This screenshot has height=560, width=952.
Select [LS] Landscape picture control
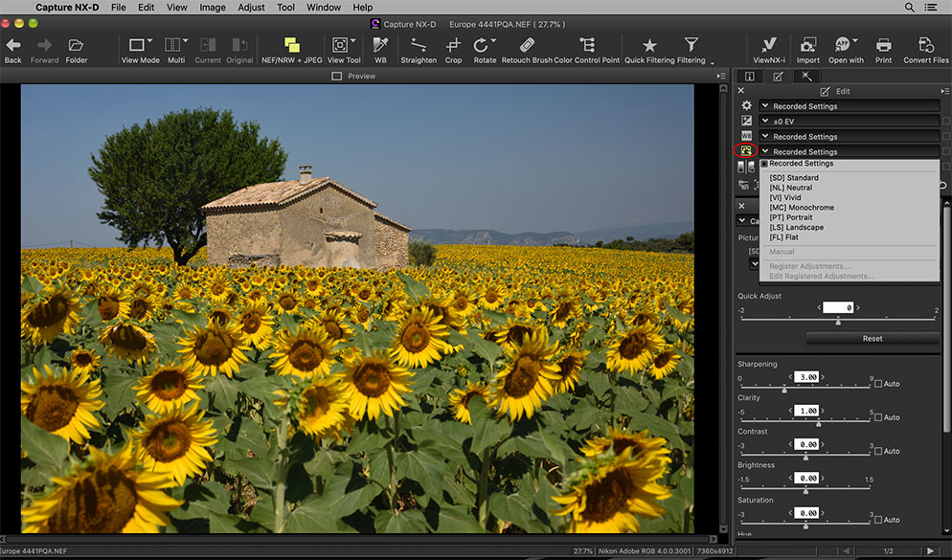pos(796,227)
